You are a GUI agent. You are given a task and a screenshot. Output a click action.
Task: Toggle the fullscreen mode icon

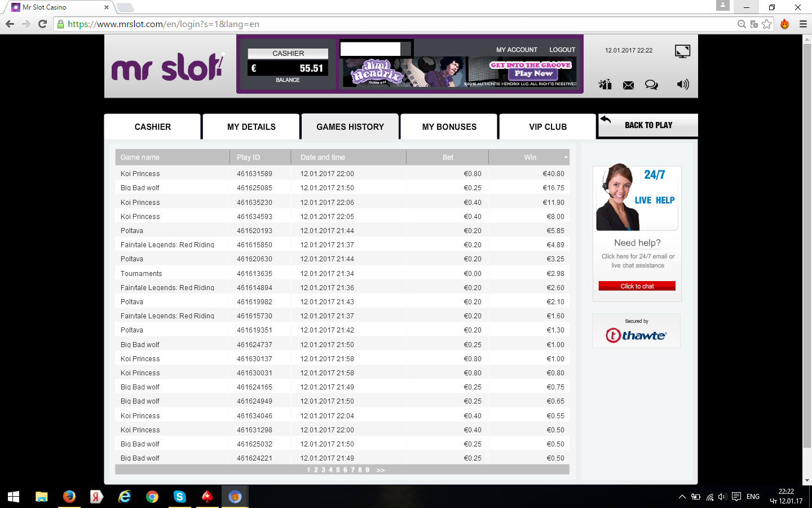[682, 51]
